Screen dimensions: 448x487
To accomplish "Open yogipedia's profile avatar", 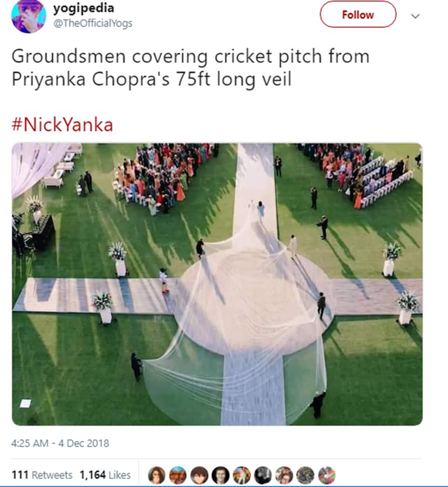I will [x=28, y=16].
